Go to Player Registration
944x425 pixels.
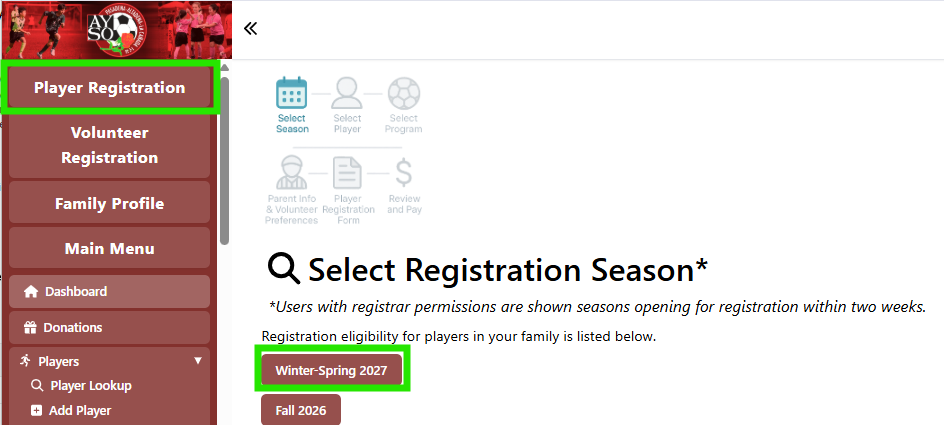pyautogui.click(x=110, y=87)
